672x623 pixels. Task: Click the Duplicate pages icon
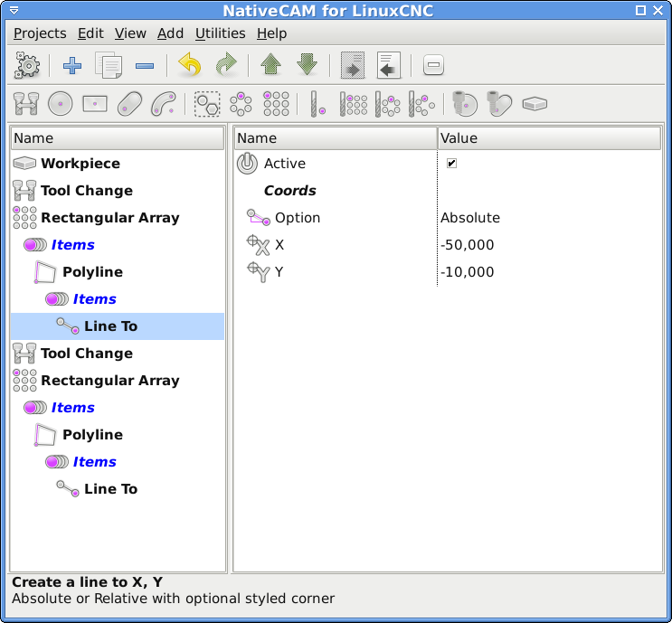[109, 66]
